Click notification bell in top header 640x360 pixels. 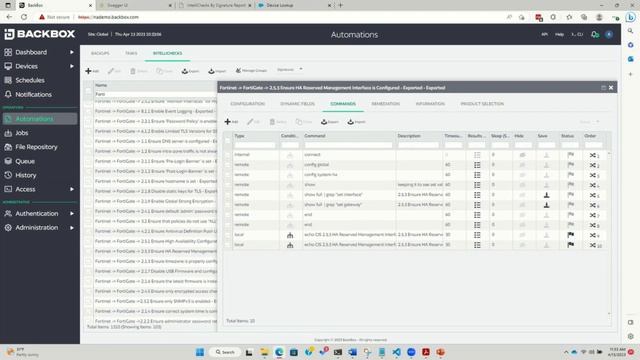click(595, 35)
